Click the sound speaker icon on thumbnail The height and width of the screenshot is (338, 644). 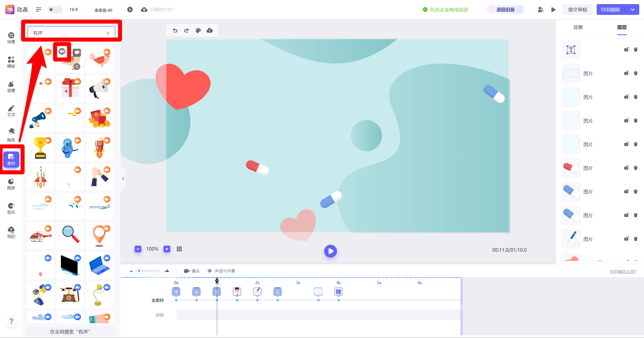pos(62,51)
